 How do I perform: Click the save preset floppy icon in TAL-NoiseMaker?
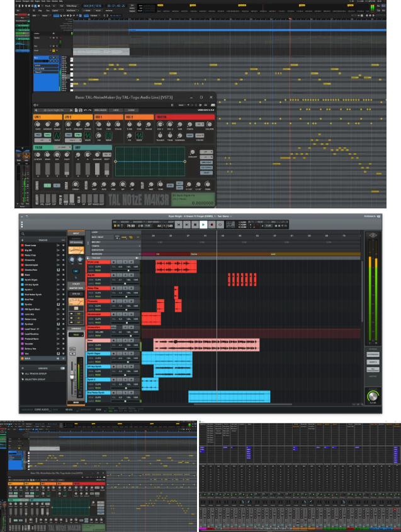[81, 110]
